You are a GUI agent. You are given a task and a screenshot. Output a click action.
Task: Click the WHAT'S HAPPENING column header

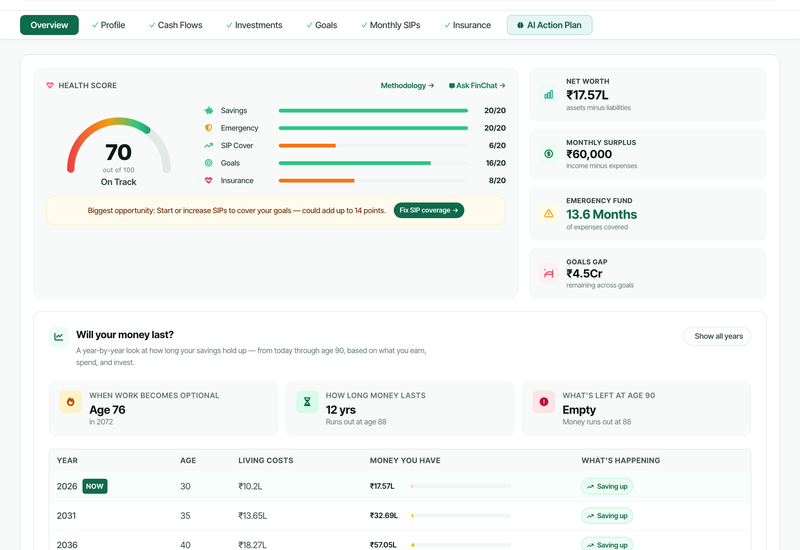621,460
